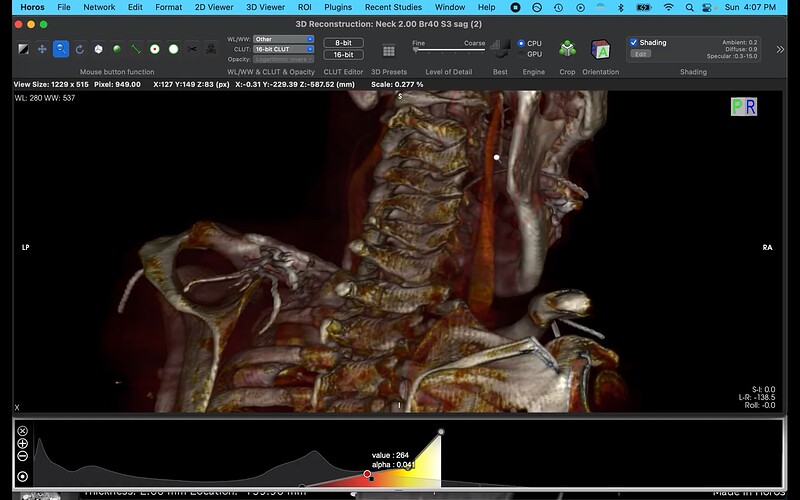Expand the CLUT dropdown set to 16-bit CLUT

283,48
